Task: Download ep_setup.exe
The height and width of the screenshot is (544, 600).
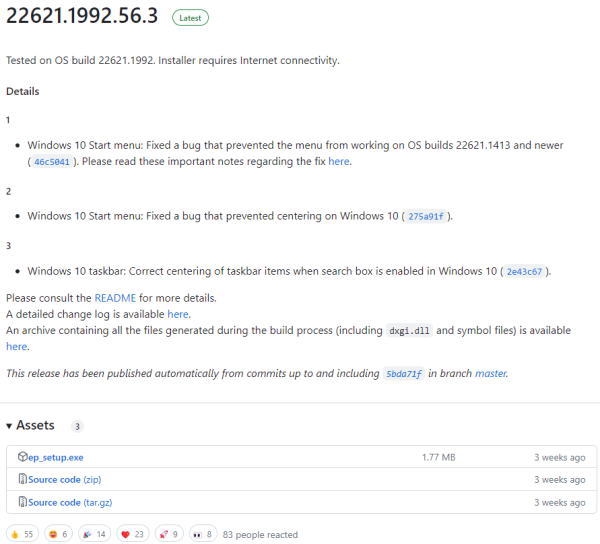Action: (x=55, y=457)
